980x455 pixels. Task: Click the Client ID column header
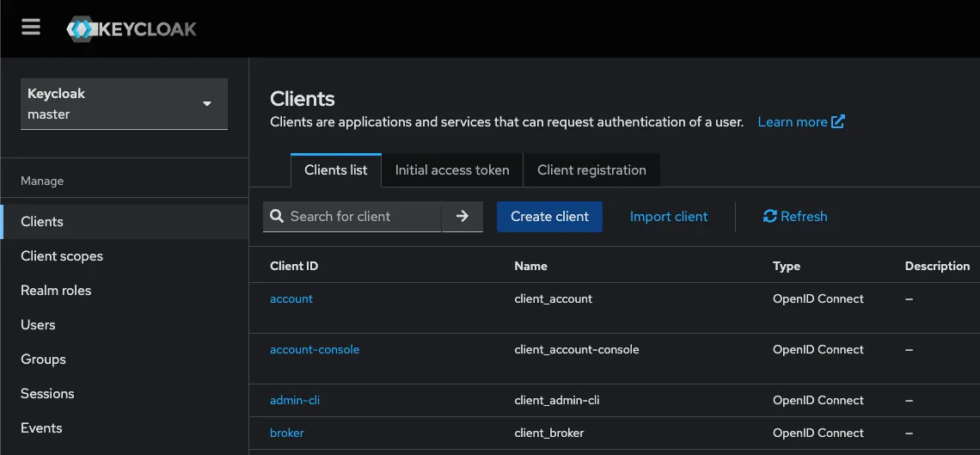[294, 266]
